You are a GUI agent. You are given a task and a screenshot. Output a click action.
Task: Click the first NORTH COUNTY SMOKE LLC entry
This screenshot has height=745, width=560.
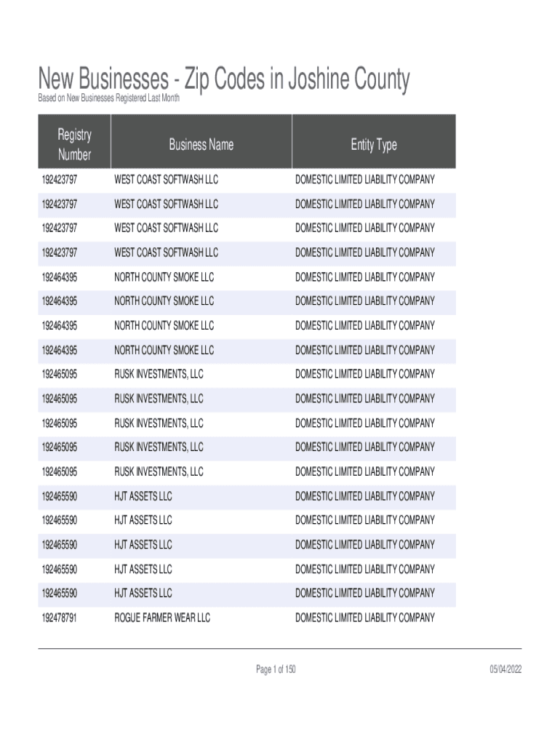tap(164, 277)
